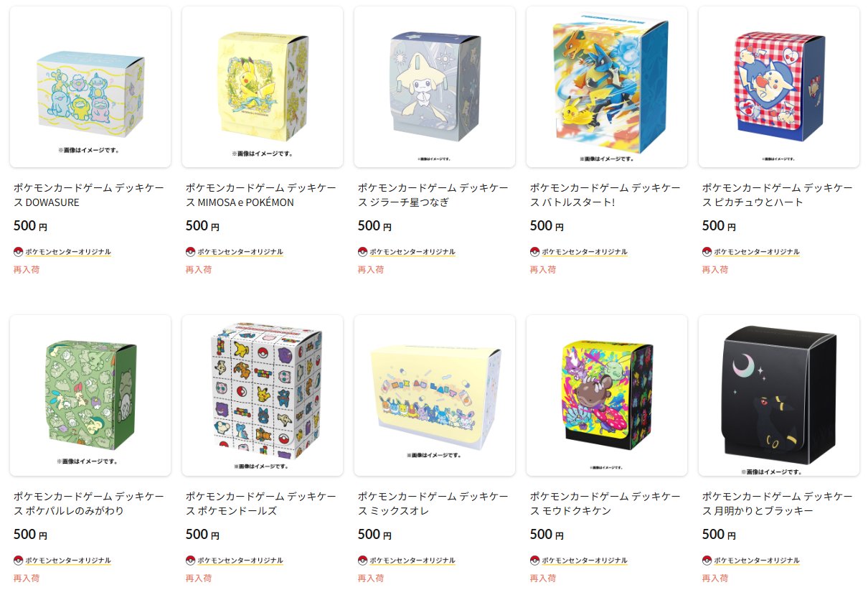Select the ピカチュウとハート deck case image
Viewport: 868px width, 600px height.
click(x=779, y=87)
